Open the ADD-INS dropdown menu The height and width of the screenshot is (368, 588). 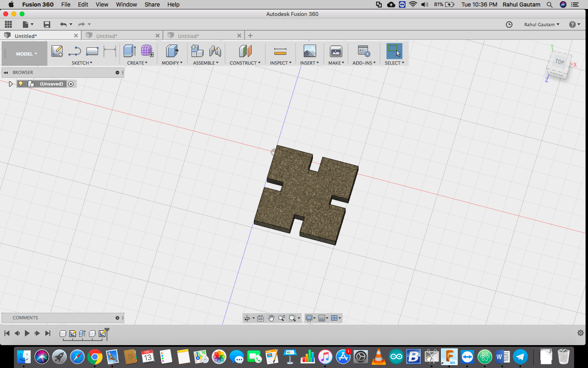click(x=364, y=63)
